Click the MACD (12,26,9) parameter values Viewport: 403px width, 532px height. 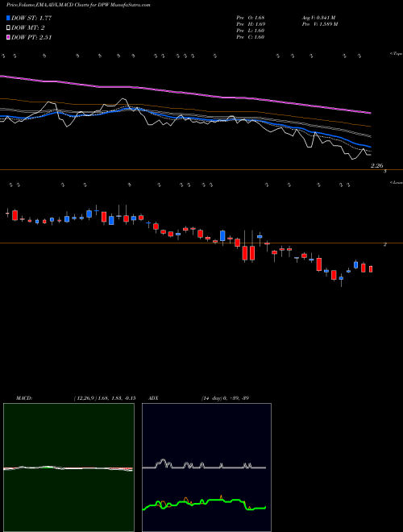point(105,398)
